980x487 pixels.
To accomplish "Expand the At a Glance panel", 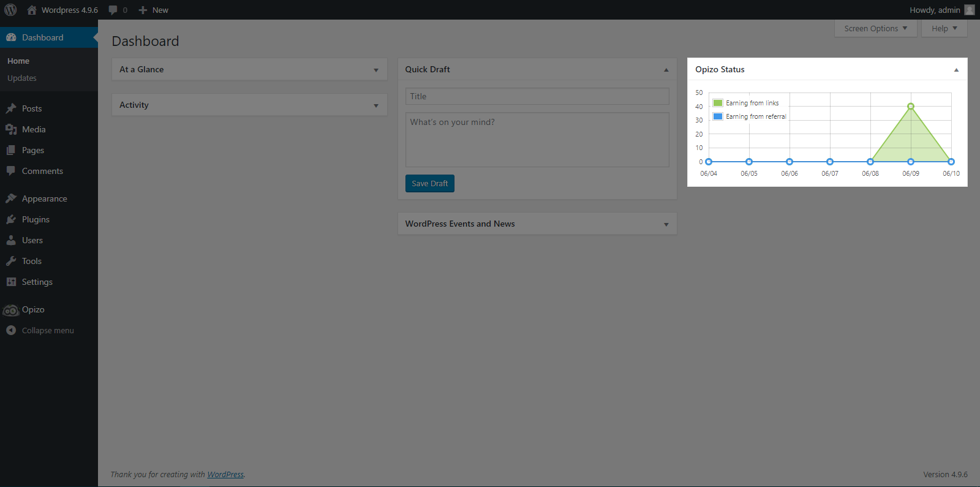I will tap(376, 70).
